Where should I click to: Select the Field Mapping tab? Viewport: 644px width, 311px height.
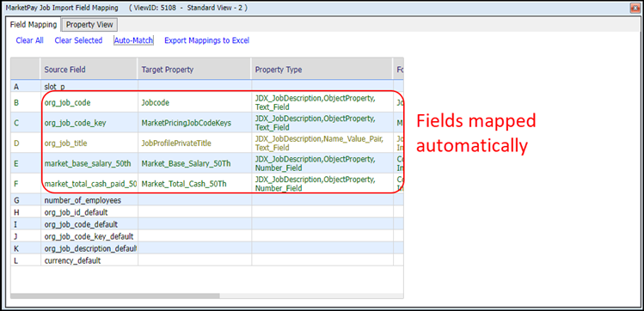click(x=34, y=25)
